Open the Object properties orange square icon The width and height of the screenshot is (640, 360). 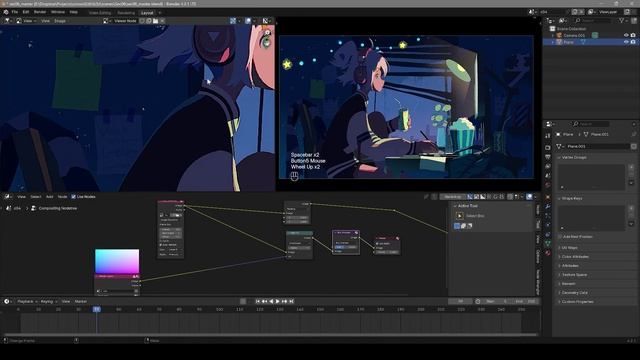tap(548, 197)
